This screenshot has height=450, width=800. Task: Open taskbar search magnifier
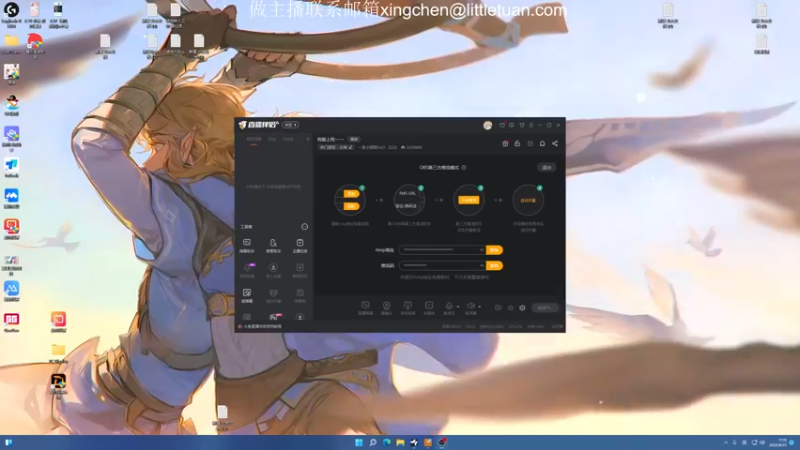[373, 442]
